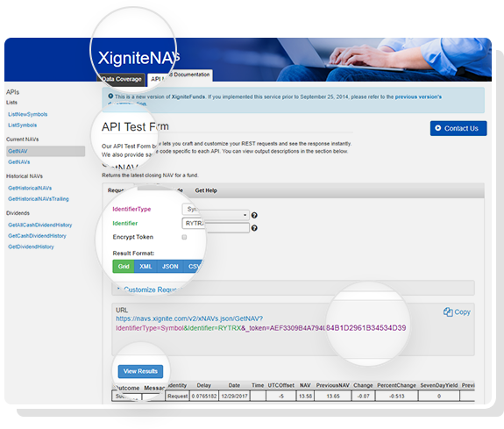The height and width of the screenshot is (429, 504).
Task: Click the XigniteNAVs logo title
Action: tap(138, 58)
